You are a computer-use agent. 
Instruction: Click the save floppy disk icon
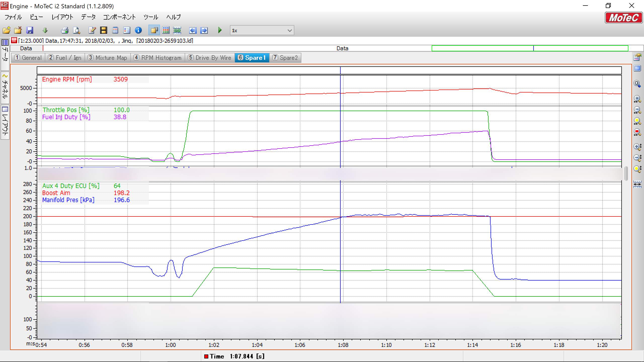(30, 30)
